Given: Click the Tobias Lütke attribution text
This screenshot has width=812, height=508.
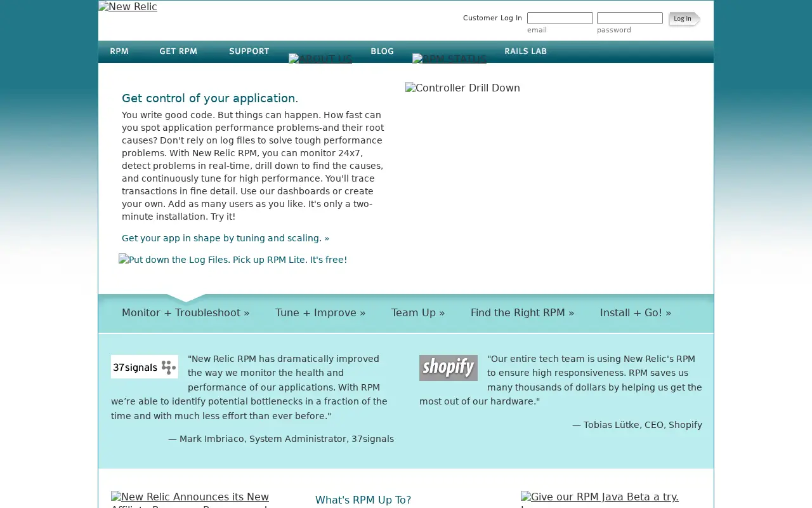Looking at the screenshot, I should click(x=637, y=425).
